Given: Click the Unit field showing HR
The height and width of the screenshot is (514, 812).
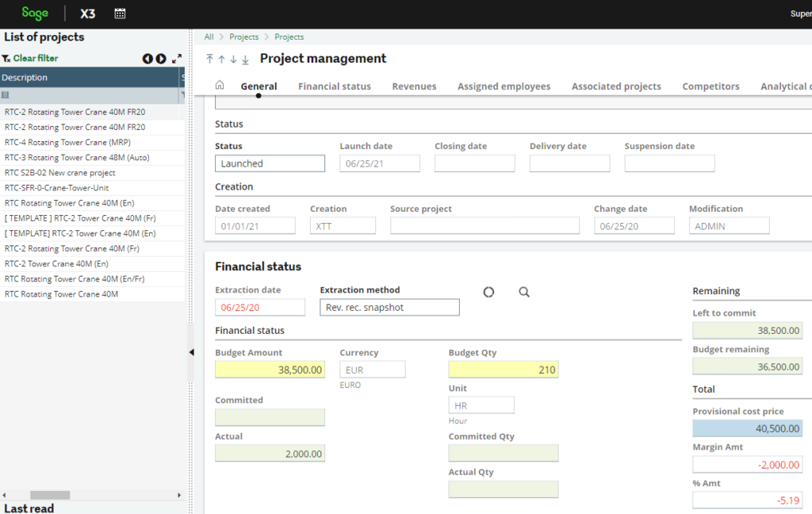Looking at the screenshot, I should click(x=481, y=405).
